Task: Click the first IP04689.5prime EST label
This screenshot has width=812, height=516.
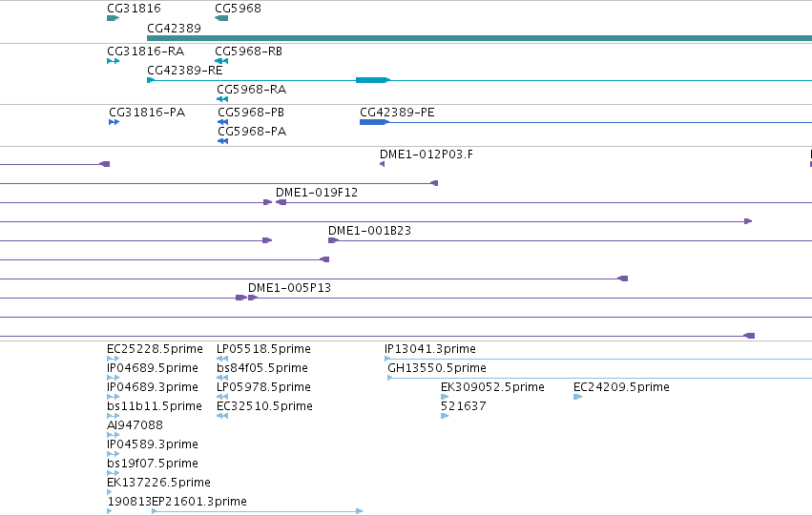Action: (153, 367)
